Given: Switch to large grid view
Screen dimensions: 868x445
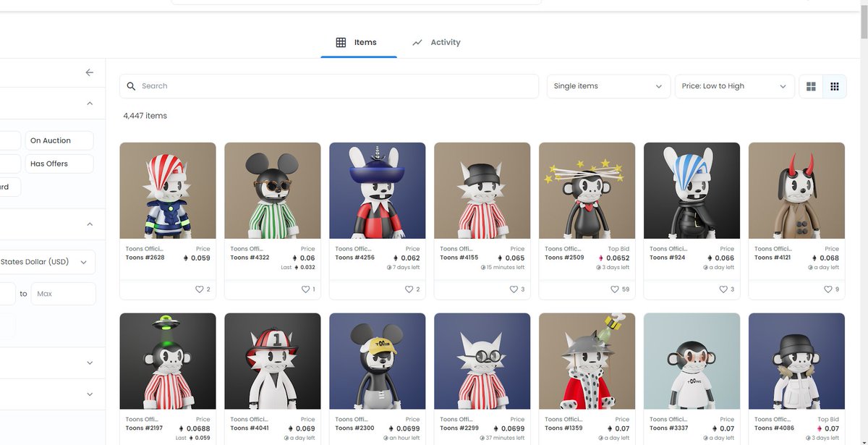Looking at the screenshot, I should [811, 86].
